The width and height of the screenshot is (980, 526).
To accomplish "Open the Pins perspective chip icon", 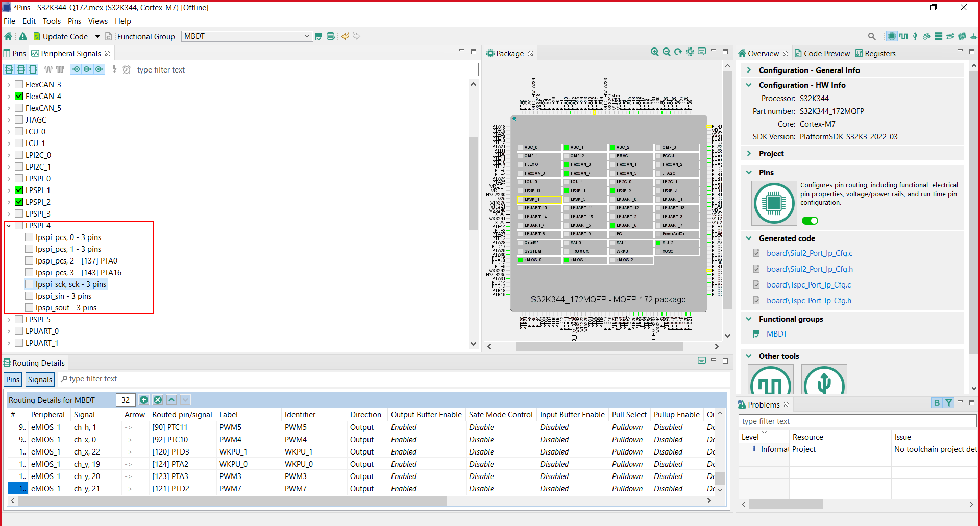I will 892,36.
